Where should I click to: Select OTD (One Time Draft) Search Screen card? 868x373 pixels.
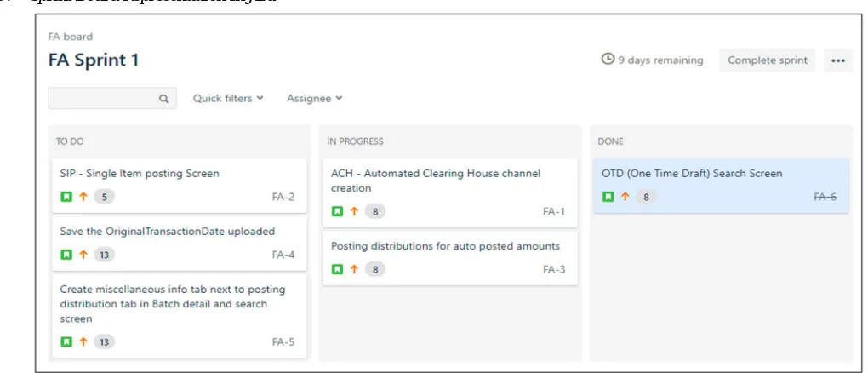pos(721,186)
